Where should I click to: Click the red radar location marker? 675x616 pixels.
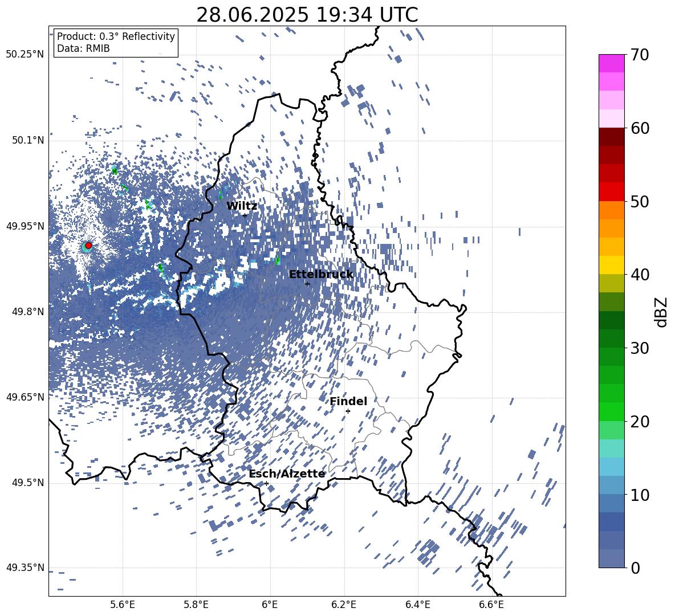[88, 246]
